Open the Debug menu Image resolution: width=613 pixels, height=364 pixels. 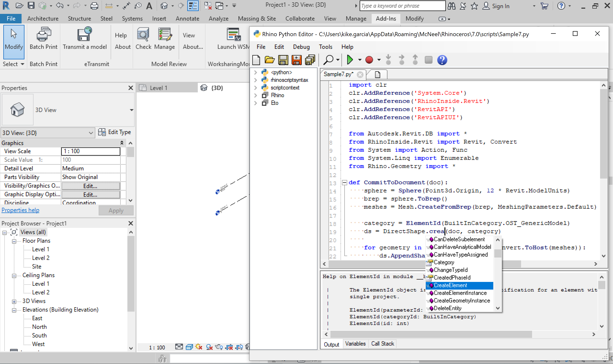point(301,47)
